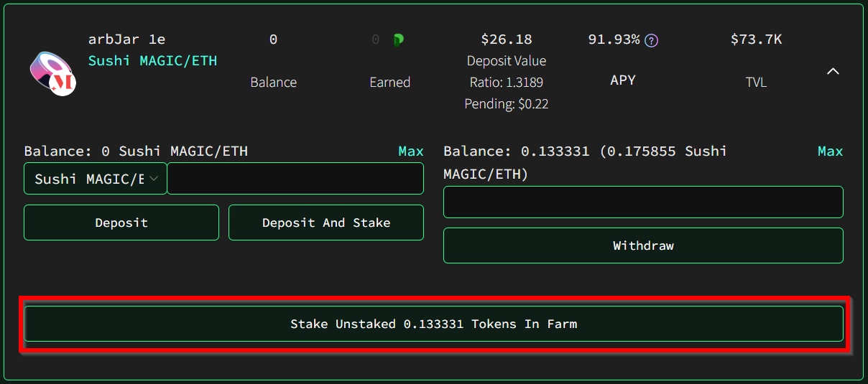The image size is (868, 384).
Task: Click the arbJar 1e title text
Action: (126, 39)
